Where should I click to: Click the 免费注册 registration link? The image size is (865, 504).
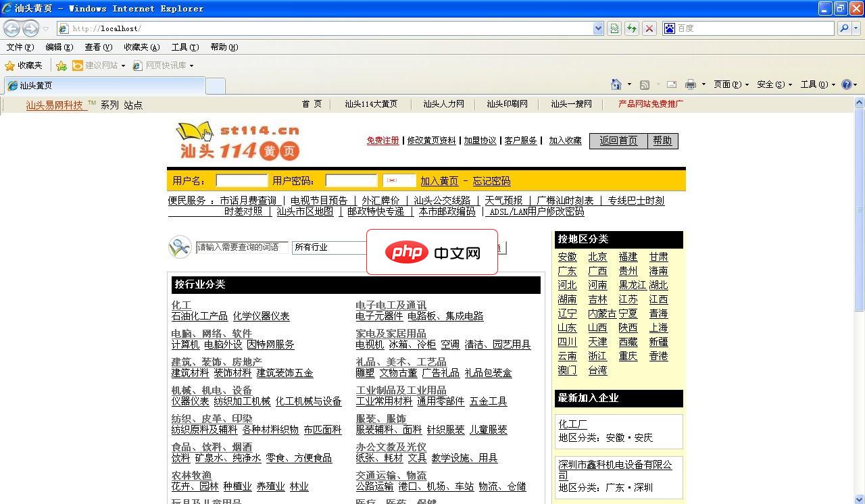coord(383,141)
